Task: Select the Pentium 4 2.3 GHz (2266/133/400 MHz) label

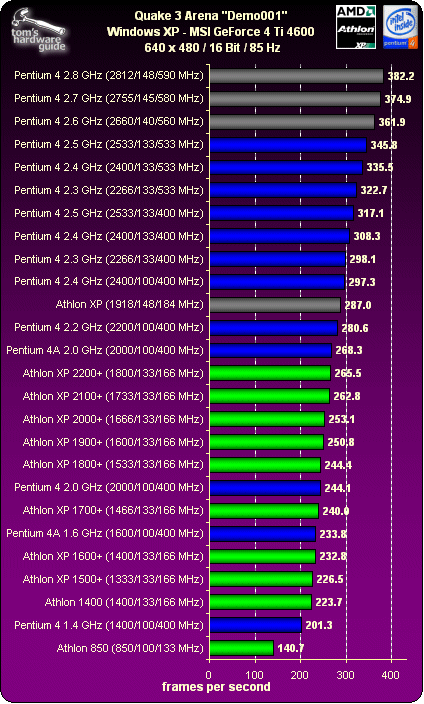Action: [109, 259]
